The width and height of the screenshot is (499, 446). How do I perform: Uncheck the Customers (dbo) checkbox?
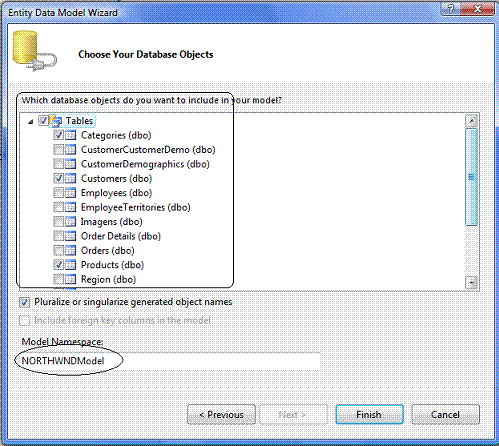click(59, 178)
